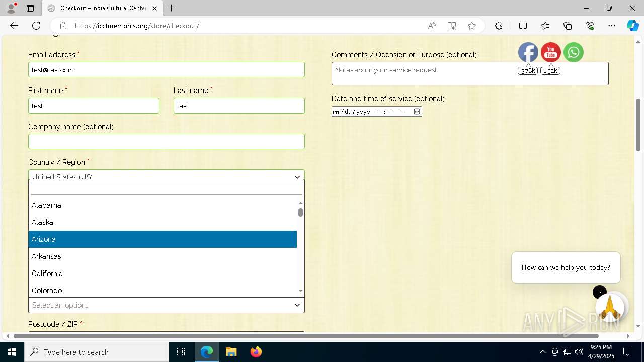Viewport: 644px width, 362px height.
Task: Select California from state list
Action: pos(163,274)
